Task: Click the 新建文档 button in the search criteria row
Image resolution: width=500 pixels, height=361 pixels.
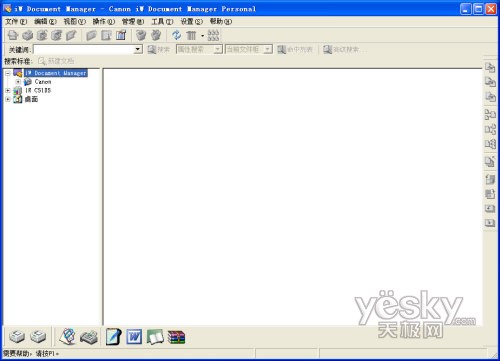Action: click(56, 61)
